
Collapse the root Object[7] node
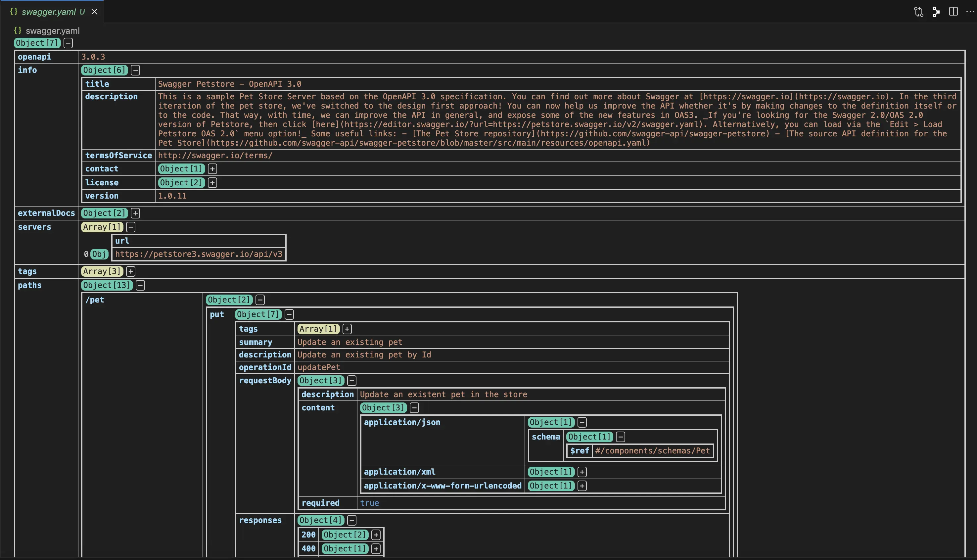pos(68,43)
